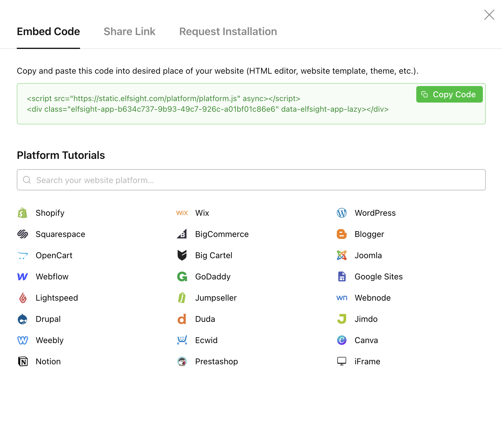Viewport: 502px width, 448px height.
Task: Open the BigCommerce tutorial link
Action: tap(222, 234)
